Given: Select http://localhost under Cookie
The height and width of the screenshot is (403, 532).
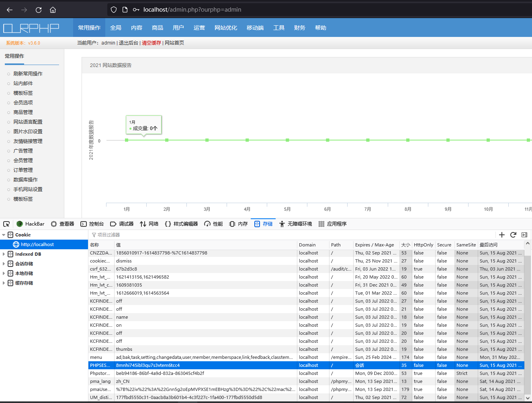Looking at the screenshot, I should pos(44,244).
